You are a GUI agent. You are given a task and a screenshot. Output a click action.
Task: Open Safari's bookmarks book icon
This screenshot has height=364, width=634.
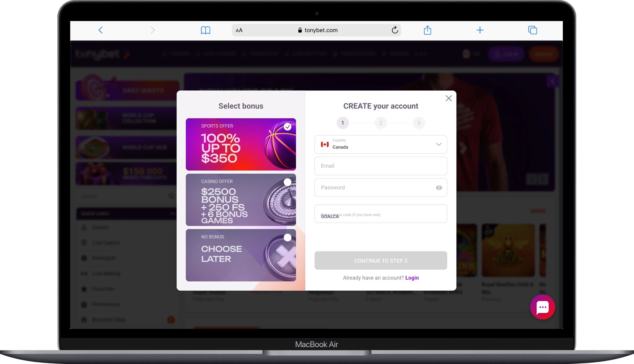tap(205, 30)
